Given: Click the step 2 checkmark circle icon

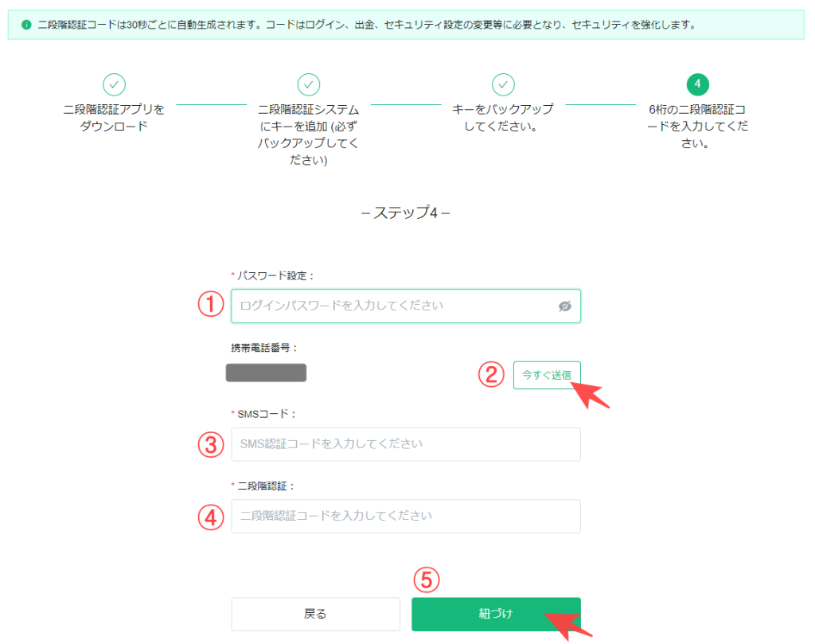Looking at the screenshot, I should (309, 84).
